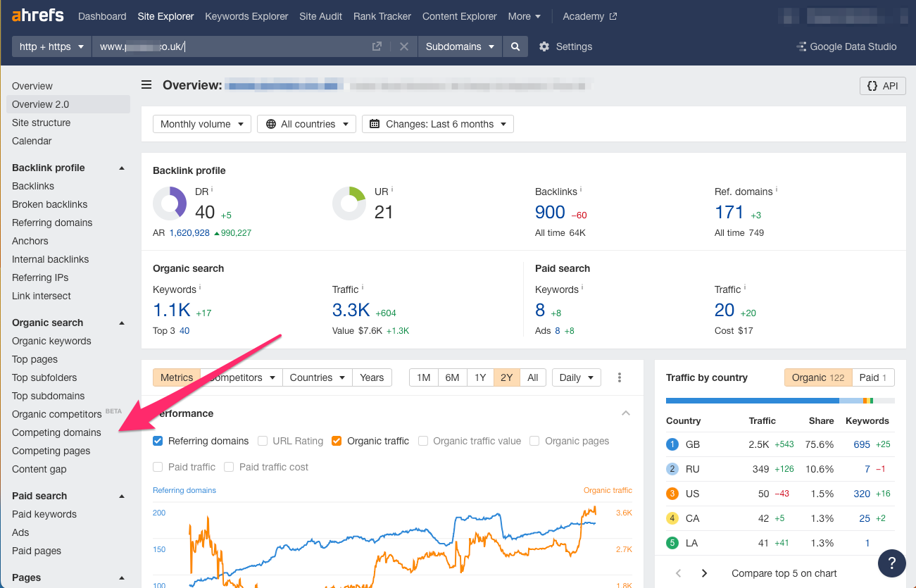
Task: Uncheck the Referring domains checkbox
Action: [x=158, y=441]
